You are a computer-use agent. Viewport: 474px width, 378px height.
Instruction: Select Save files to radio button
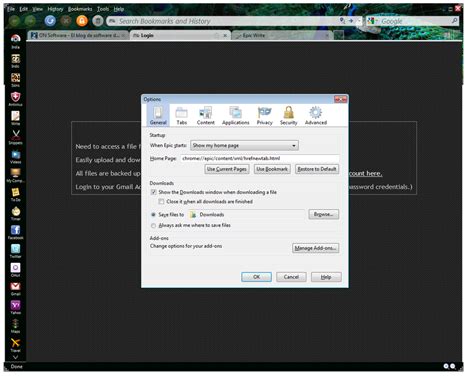click(x=153, y=215)
